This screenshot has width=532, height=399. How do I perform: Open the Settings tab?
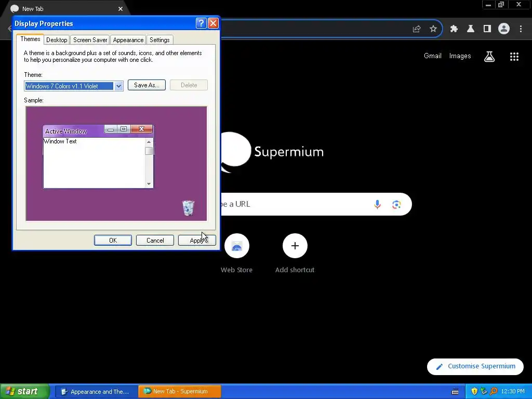coord(159,40)
